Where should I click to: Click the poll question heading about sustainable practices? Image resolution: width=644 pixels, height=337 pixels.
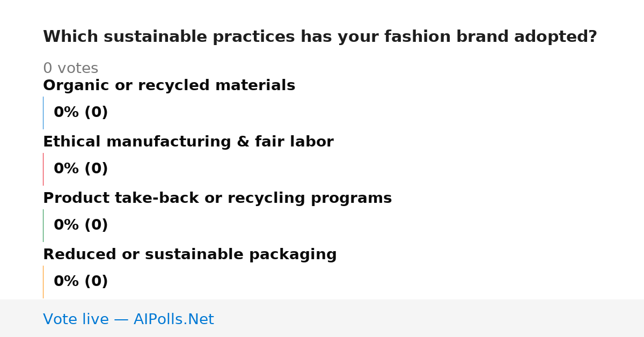pos(320,37)
